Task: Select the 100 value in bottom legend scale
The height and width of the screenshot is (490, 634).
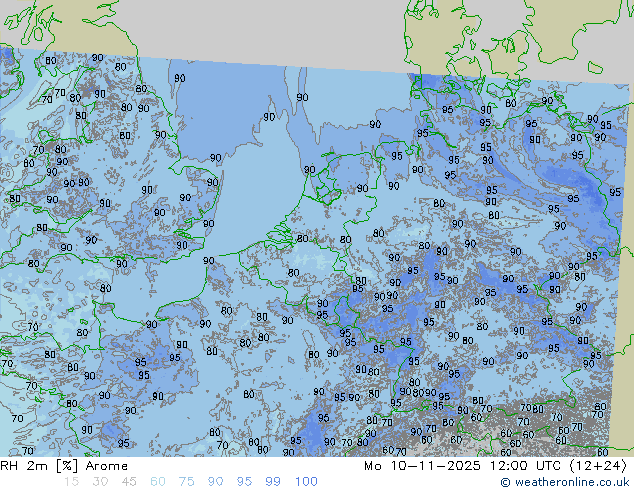Action: pos(306,482)
